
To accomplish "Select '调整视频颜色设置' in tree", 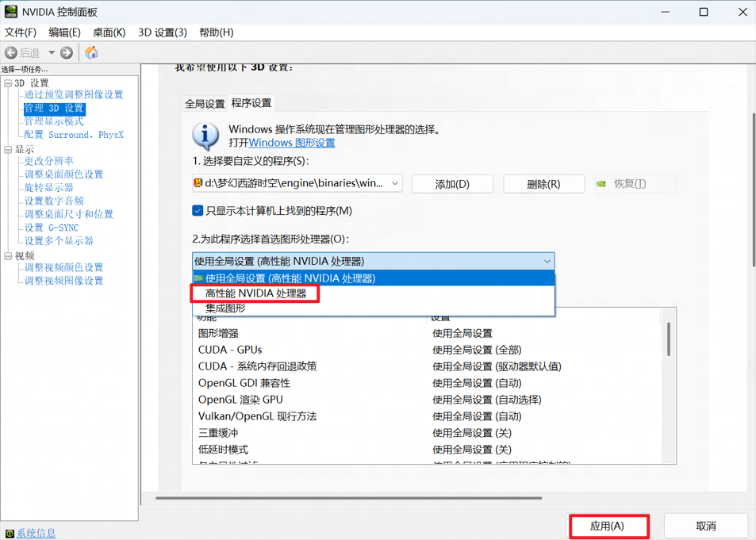I will tap(64, 267).
